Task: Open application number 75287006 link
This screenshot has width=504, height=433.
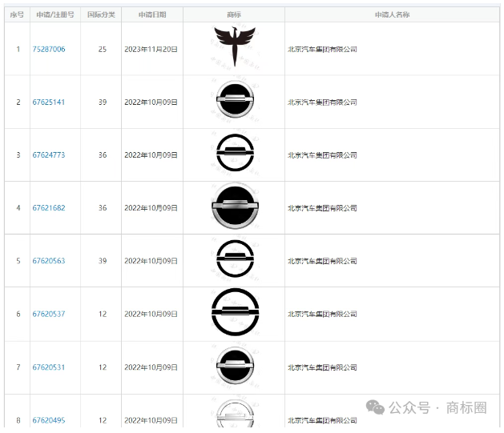Action: click(49, 50)
